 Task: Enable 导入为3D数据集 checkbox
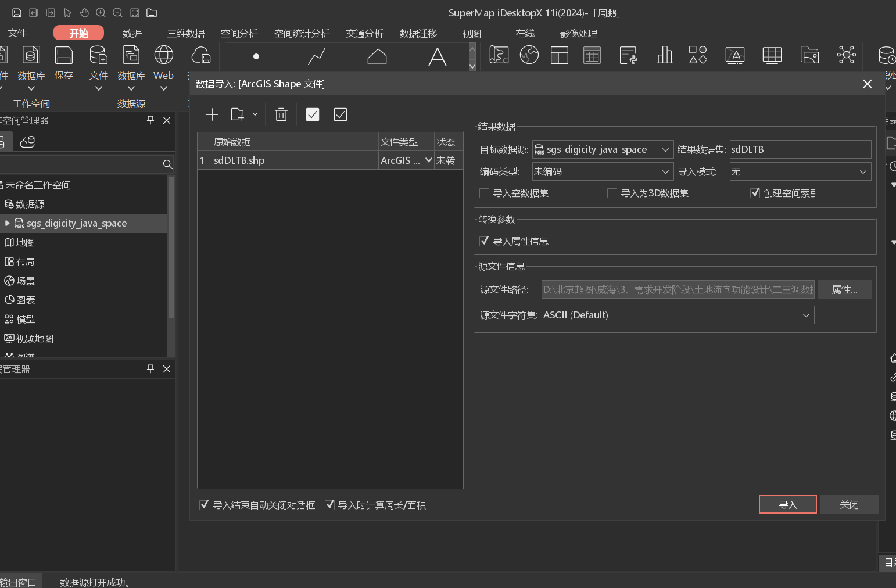(612, 193)
